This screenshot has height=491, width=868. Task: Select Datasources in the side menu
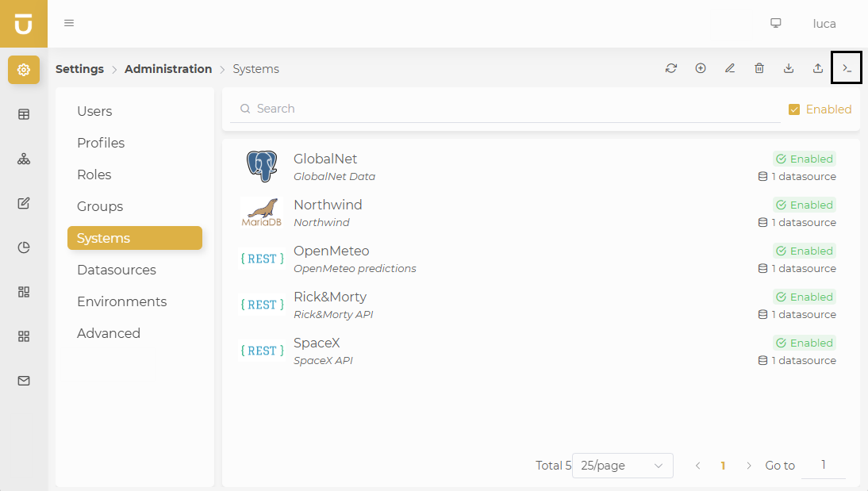pyautogui.click(x=117, y=270)
